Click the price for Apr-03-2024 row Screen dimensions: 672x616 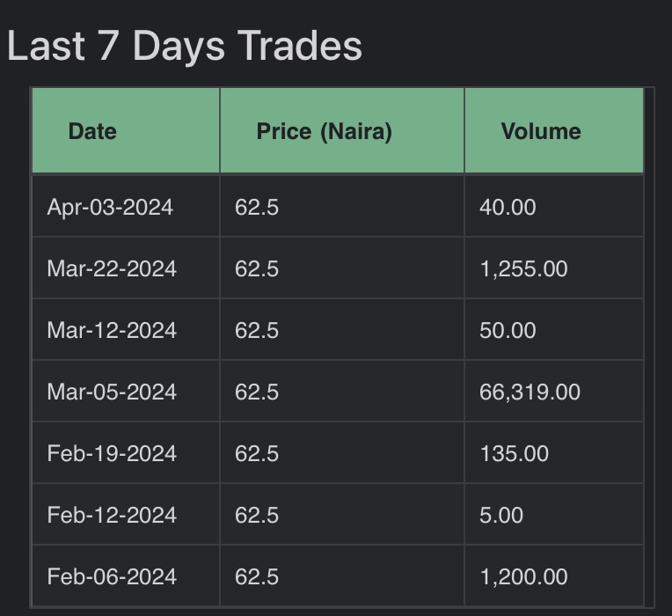[257, 207]
